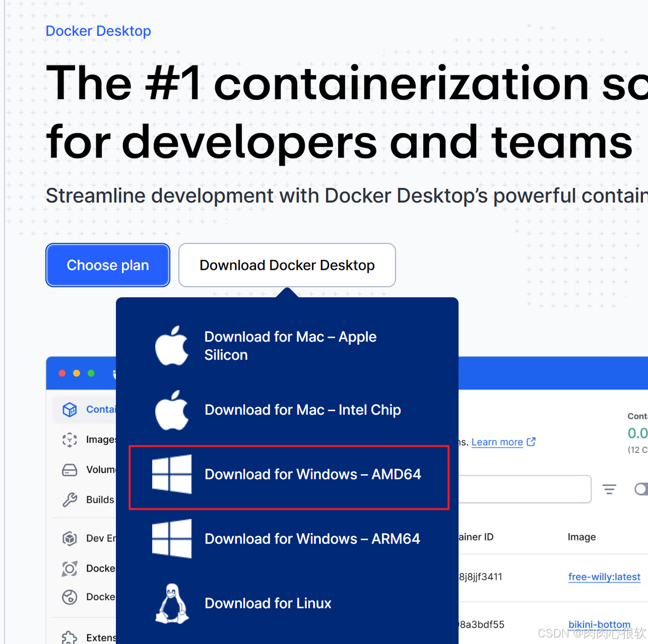The width and height of the screenshot is (648, 644).
Task: Click the Choose plan button
Action: tap(108, 265)
